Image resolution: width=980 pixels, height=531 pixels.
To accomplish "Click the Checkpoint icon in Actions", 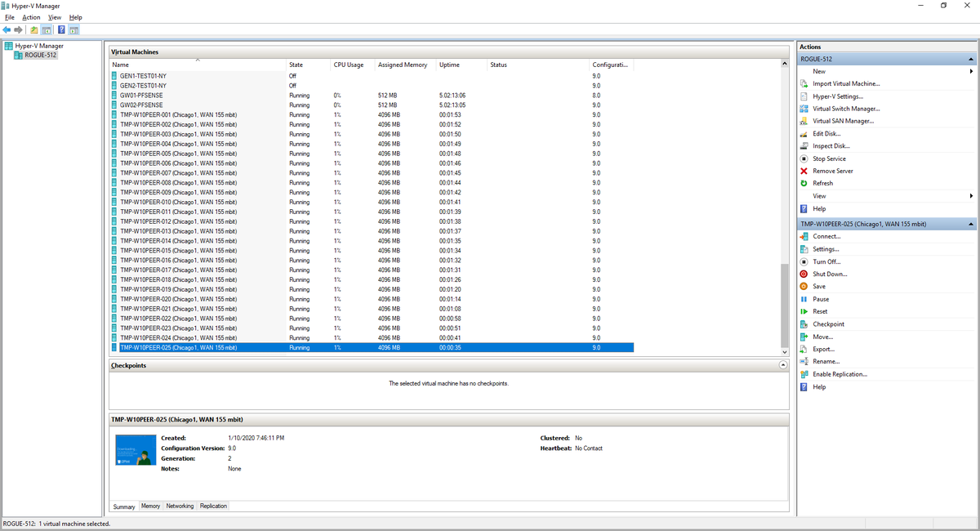I will (804, 324).
